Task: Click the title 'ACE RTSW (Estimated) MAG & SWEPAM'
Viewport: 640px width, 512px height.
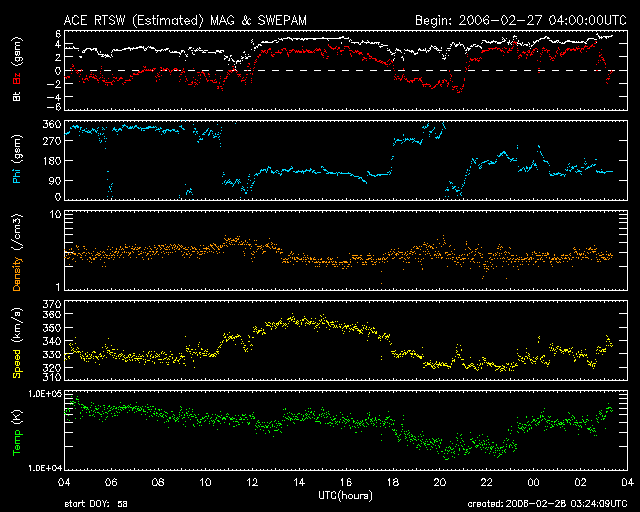Action: 185,20
